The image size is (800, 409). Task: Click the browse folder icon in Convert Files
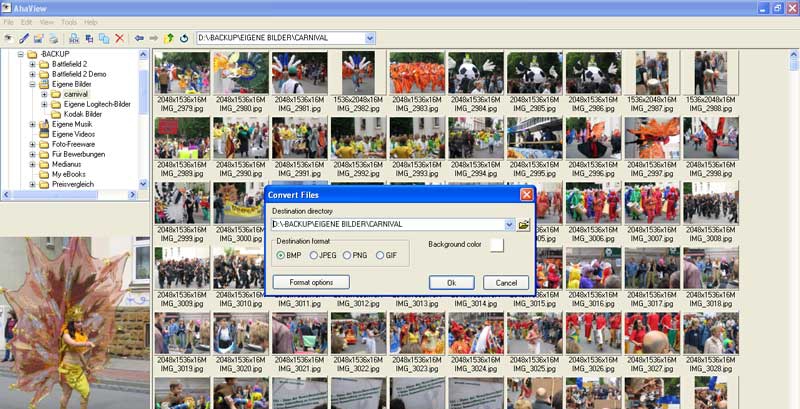pyautogui.click(x=524, y=225)
